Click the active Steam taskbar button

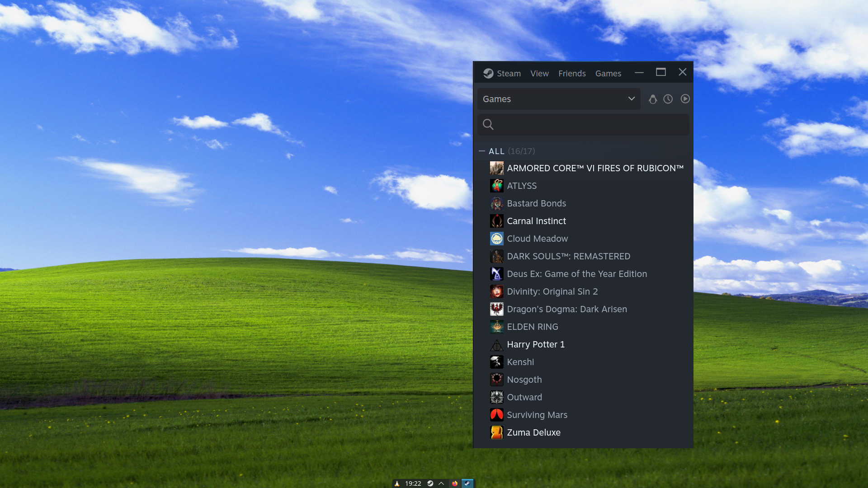[x=467, y=483]
